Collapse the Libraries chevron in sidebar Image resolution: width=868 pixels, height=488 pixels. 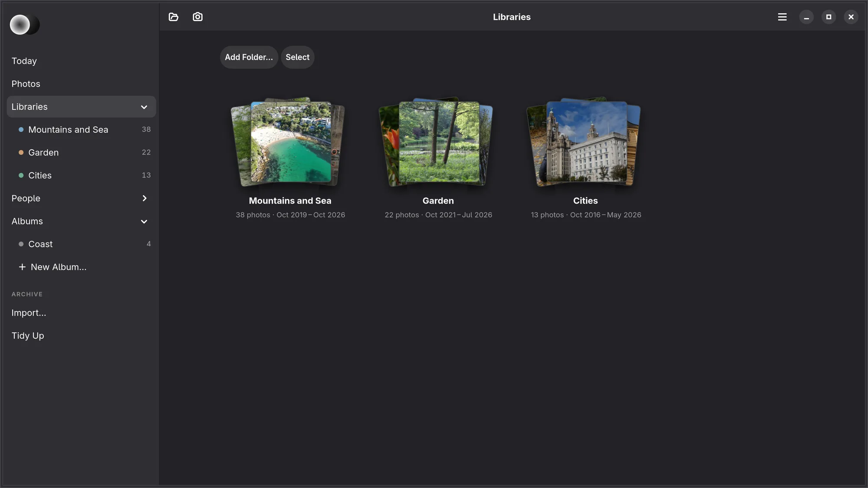tap(144, 107)
